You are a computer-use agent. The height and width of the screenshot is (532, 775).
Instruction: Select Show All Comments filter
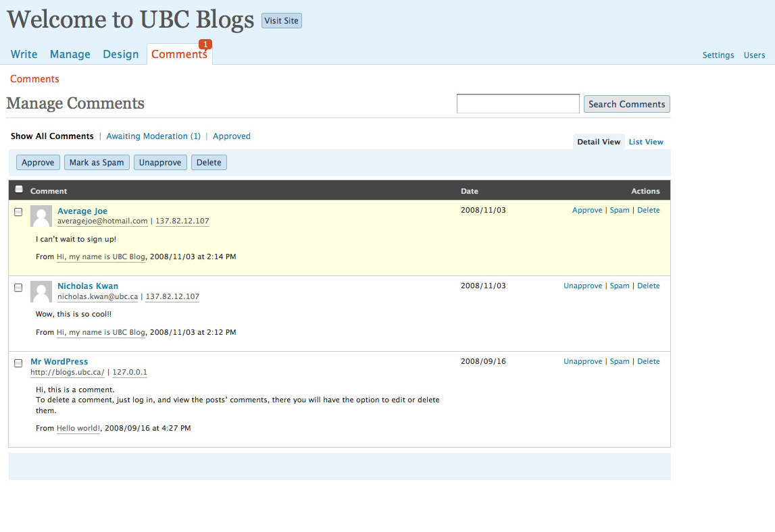52,136
